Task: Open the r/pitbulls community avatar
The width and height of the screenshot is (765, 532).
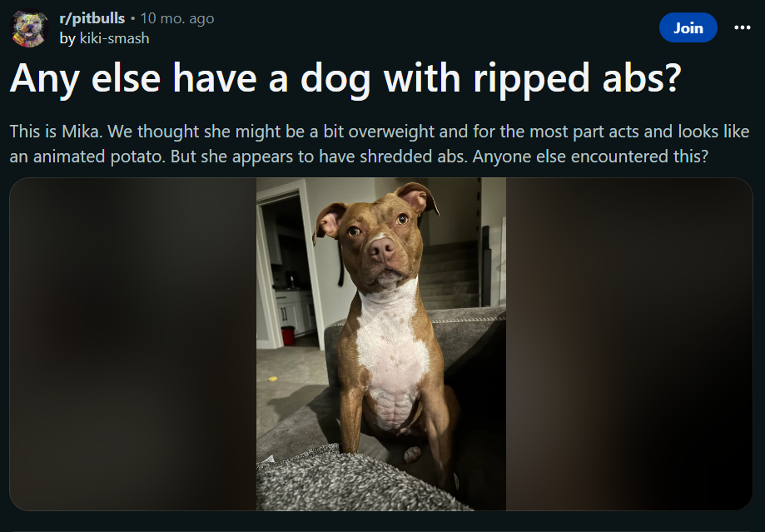Action: (x=29, y=28)
